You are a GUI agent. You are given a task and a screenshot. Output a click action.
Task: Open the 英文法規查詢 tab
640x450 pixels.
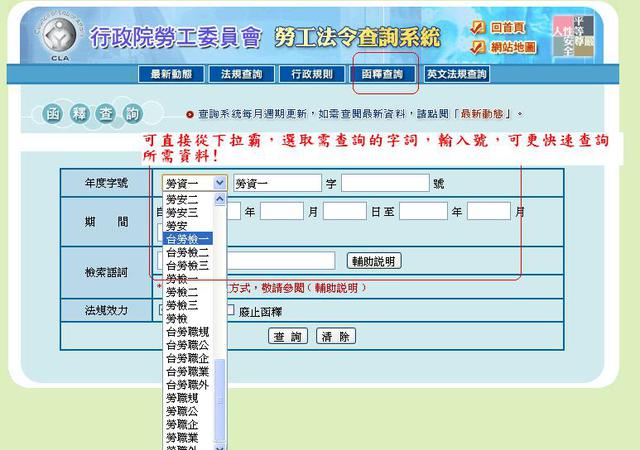click(456, 74)
